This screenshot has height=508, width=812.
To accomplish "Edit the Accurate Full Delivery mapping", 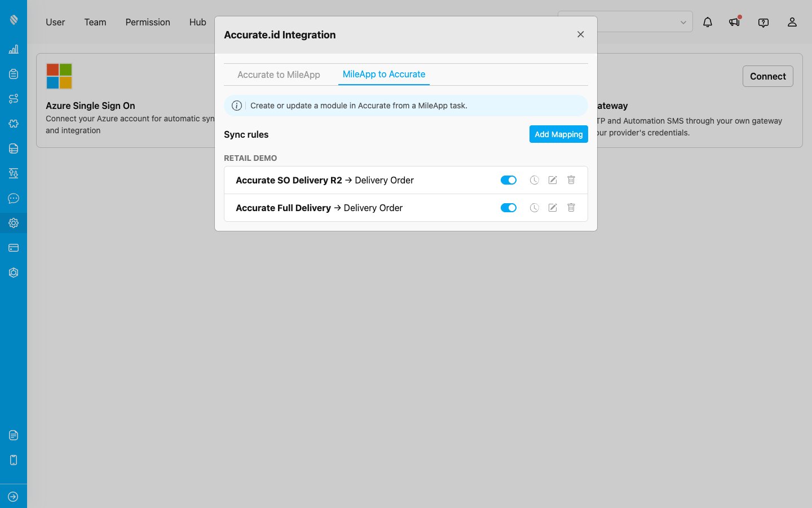I will click(x=553, y=208).
